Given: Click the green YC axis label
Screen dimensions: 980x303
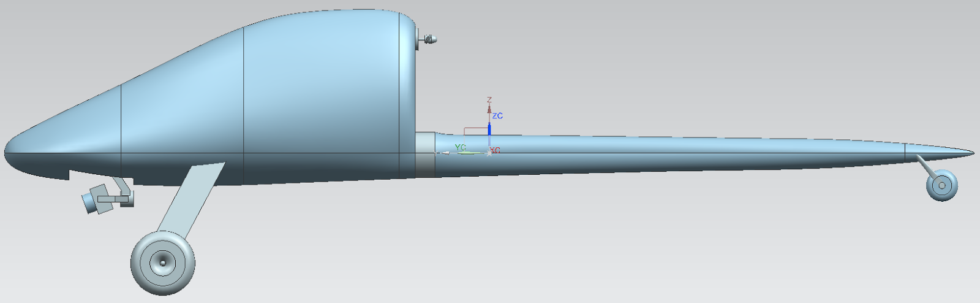Looking at the screenshot, I should [x=461, y=147].
